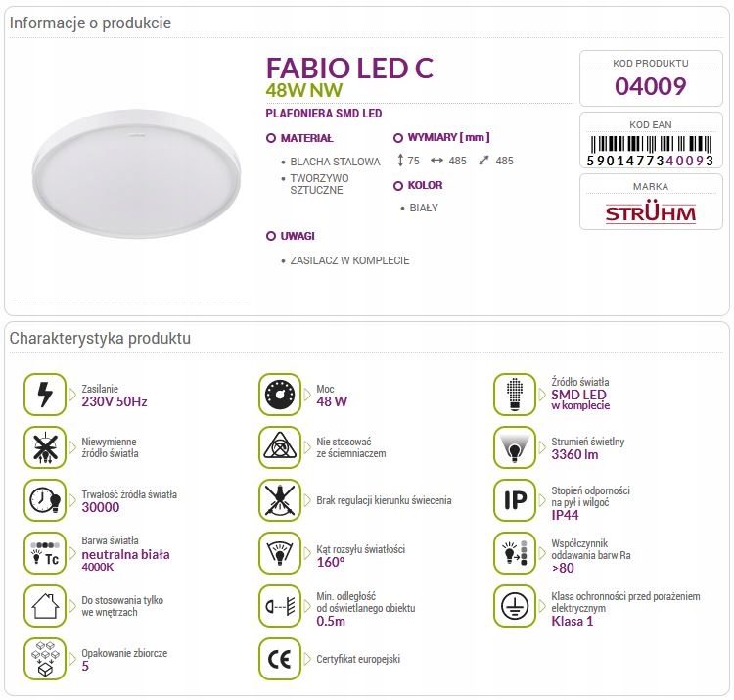Click the bulk packaging boxes icon

[44, 659]
